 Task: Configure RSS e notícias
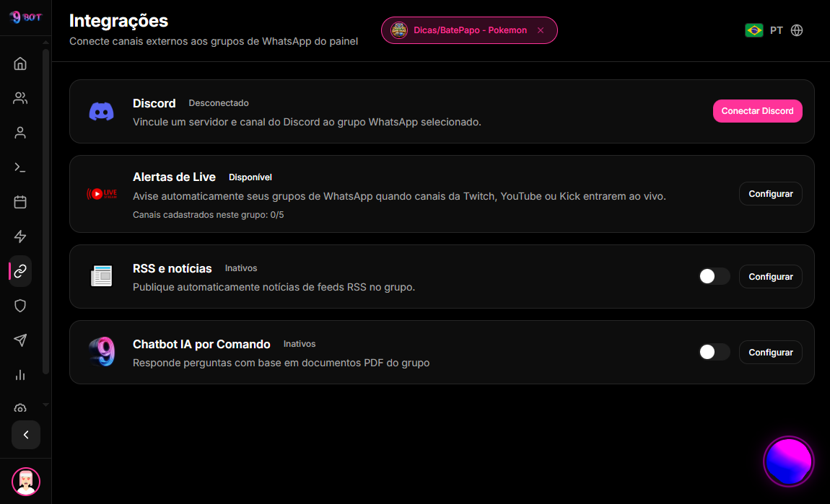tap(770, 277)
